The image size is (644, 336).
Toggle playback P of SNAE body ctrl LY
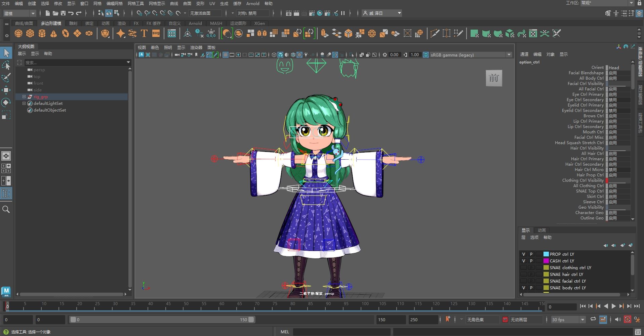[x=531, y=288]
